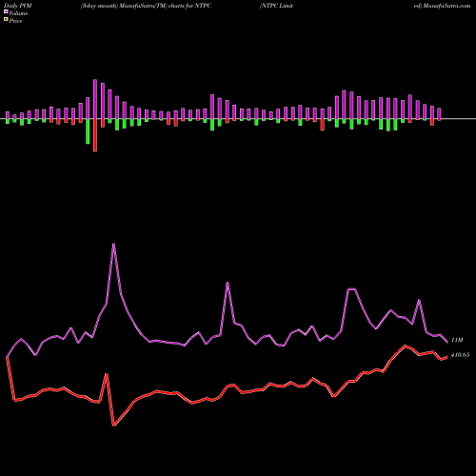
Task: Click the magenta Volume legend swatch
Action: pos(6,11)
